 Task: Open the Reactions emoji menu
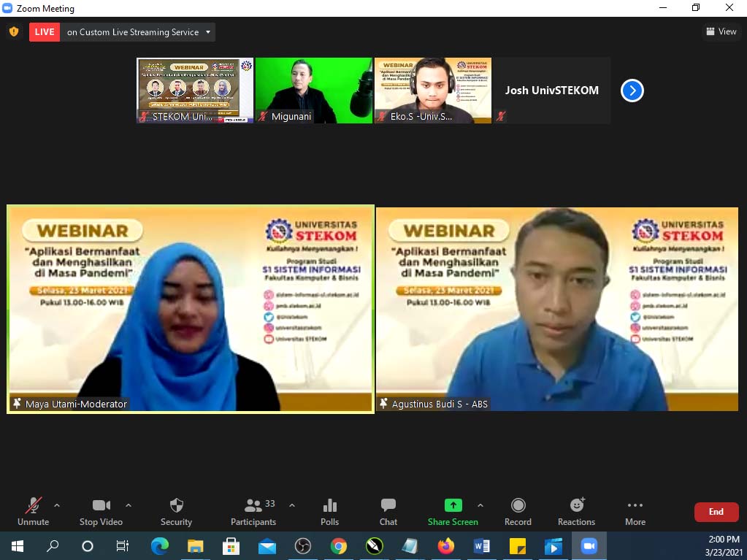[x=576, y=513]
